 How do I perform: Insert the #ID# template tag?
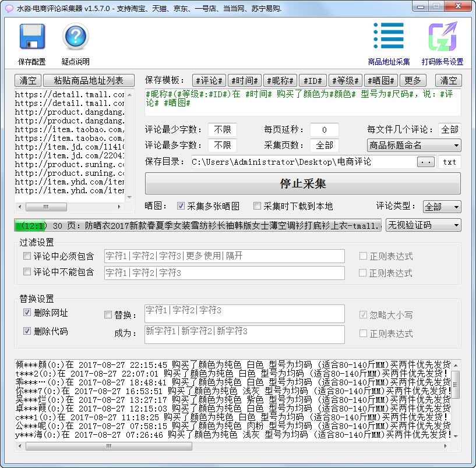[x=313, y=80]
